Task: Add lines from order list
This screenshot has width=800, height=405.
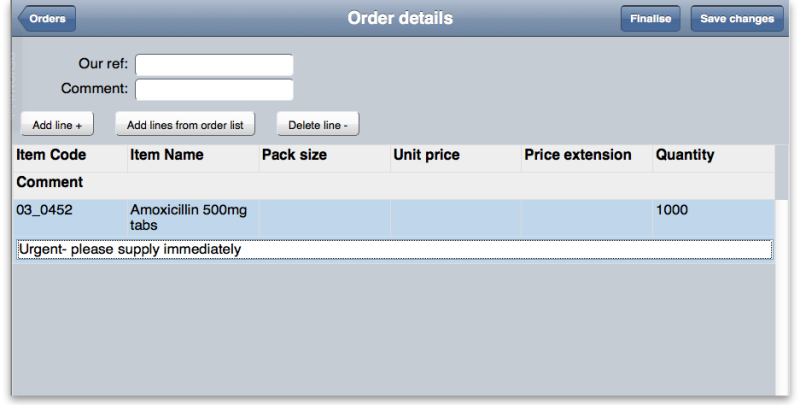Action: (x=185, y=124)
